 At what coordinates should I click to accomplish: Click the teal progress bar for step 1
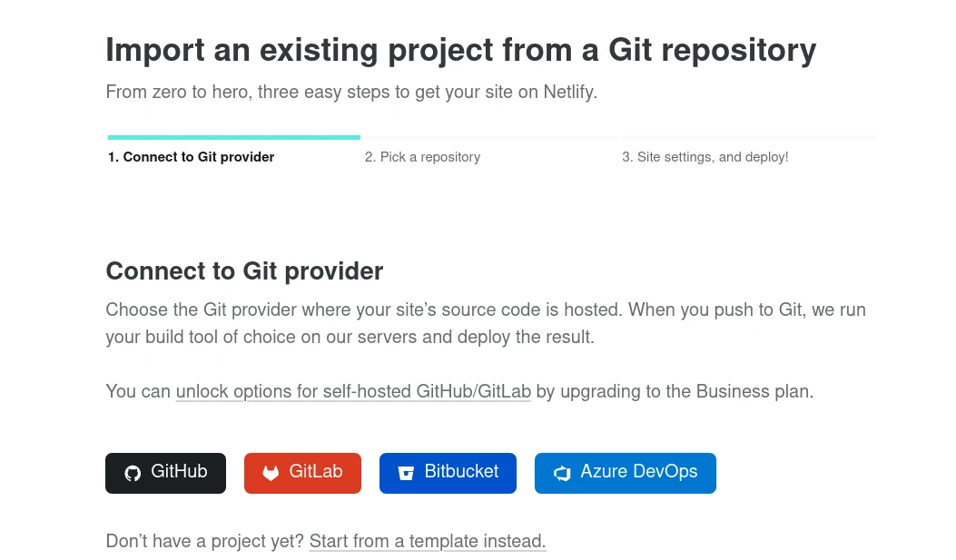233,138
